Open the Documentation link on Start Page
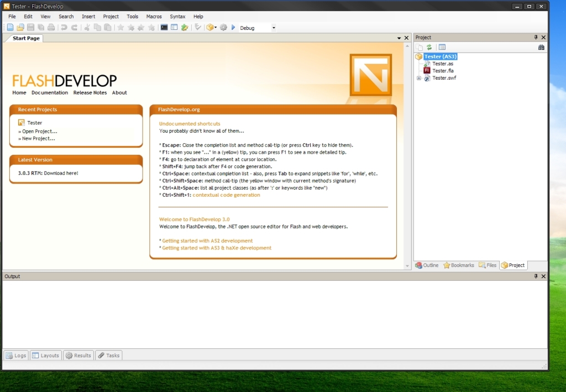 click(x=50, y=93)
